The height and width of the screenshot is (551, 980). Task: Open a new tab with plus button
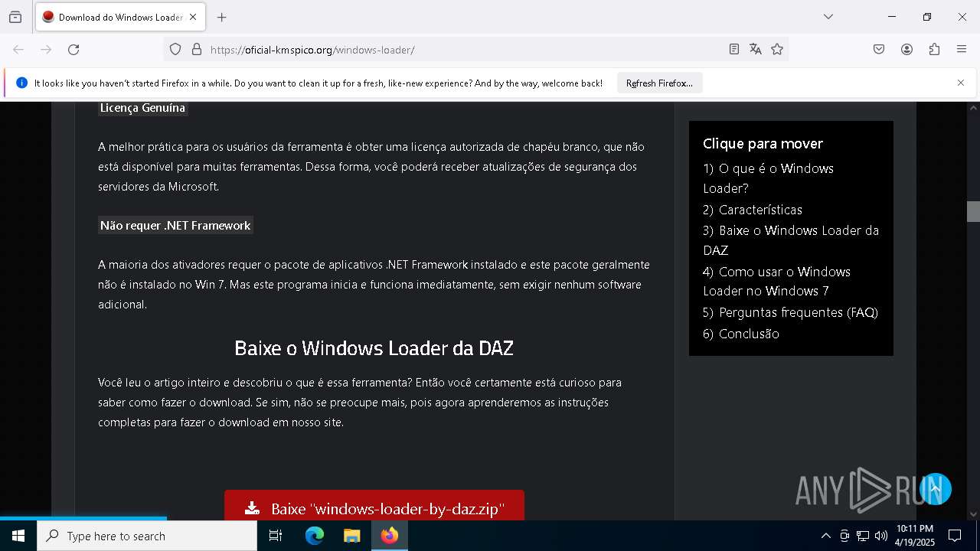tap(222, 17)
